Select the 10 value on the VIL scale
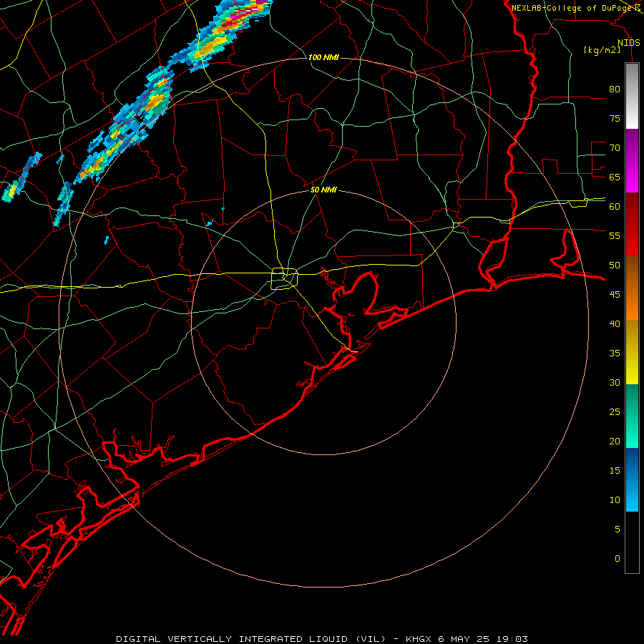Image resolution: width=644 pixels, height=644 pixels. [x=615, y=500]
